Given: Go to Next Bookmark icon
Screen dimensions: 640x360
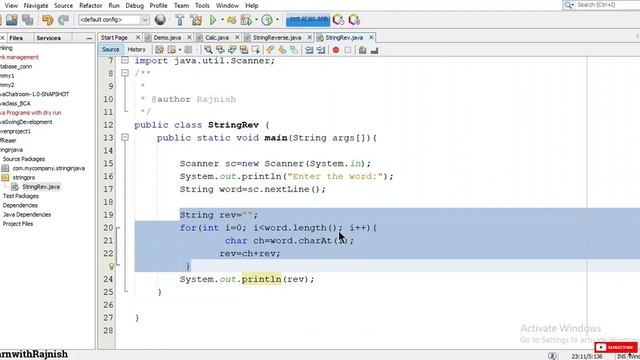Looking at the screenshot, I should coord(282,50).
